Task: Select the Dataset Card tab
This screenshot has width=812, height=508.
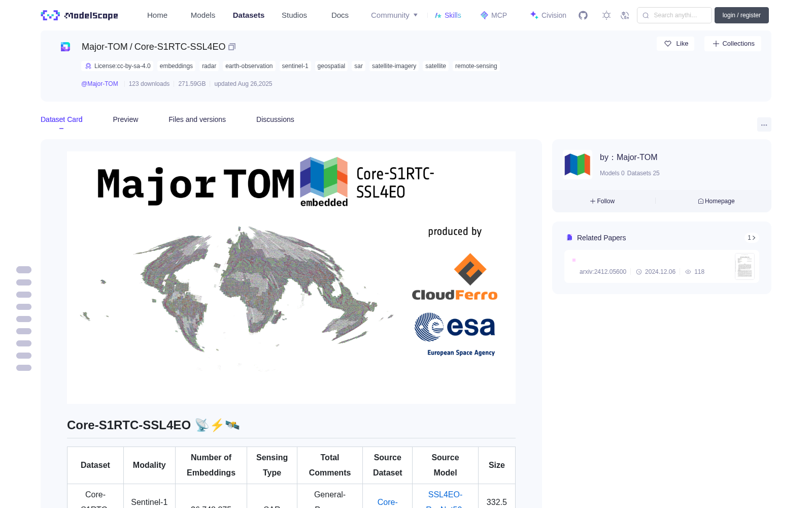Action: (x=61, y=119)
